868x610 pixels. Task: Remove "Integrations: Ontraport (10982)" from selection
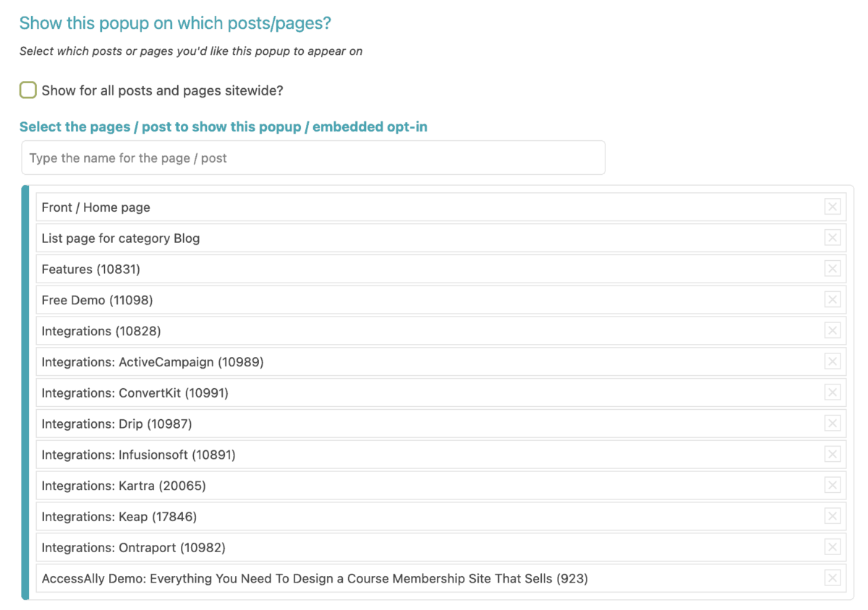point(833,547)
